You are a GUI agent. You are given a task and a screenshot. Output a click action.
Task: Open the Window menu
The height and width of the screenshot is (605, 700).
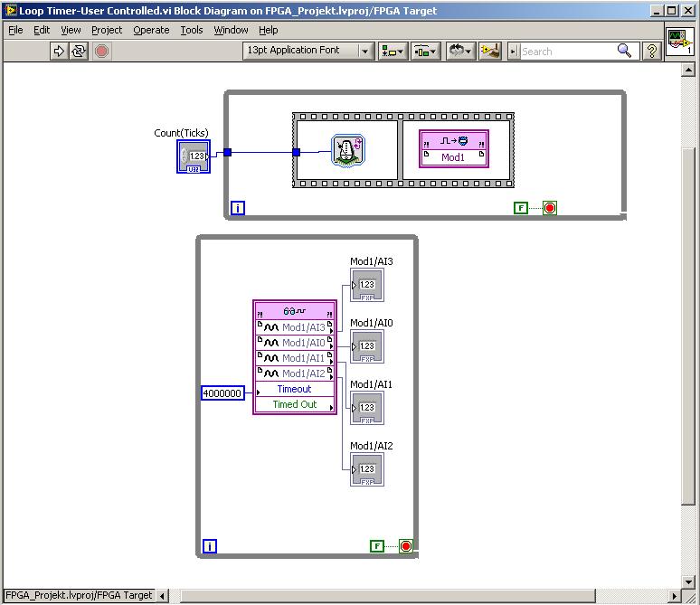pos(231,30)
